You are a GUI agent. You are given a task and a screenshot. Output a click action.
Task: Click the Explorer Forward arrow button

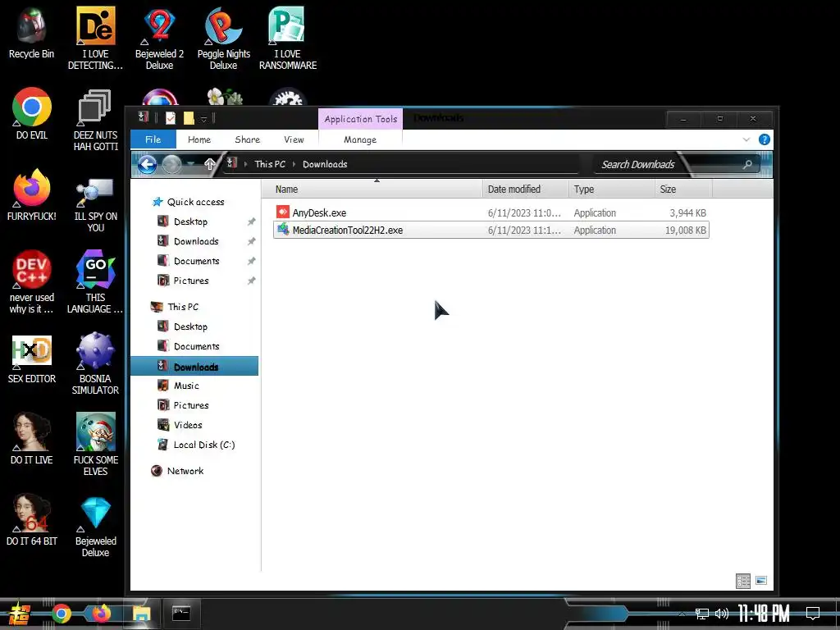tap(172, 164)
